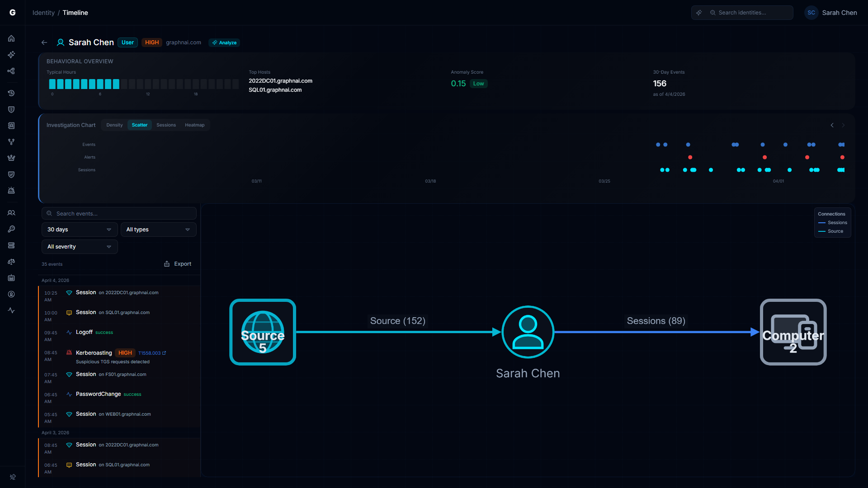The image size is (868, 488).
Task: Toggle the Sessions connection legend entry
Action: (x=833, y=223)
